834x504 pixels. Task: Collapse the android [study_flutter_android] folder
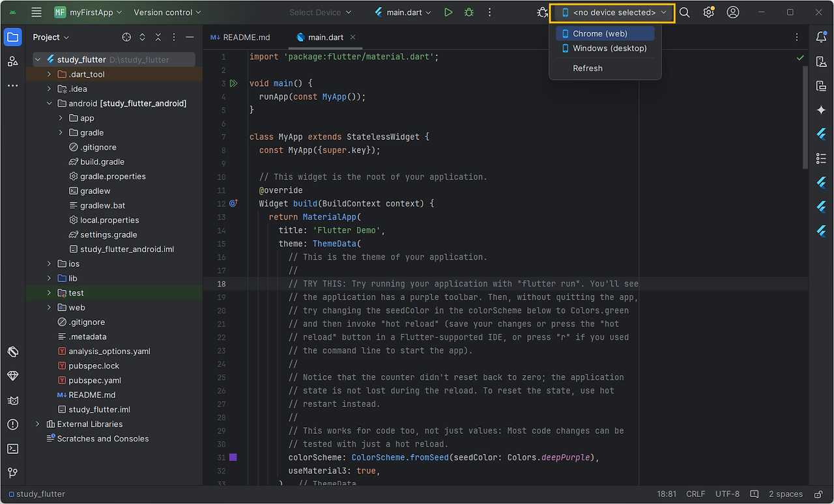click(49, 103)
